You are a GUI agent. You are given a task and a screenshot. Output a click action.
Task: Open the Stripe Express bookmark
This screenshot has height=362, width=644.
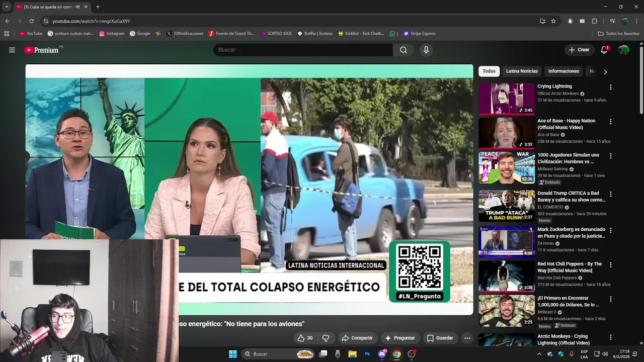[x=419, y=34]
